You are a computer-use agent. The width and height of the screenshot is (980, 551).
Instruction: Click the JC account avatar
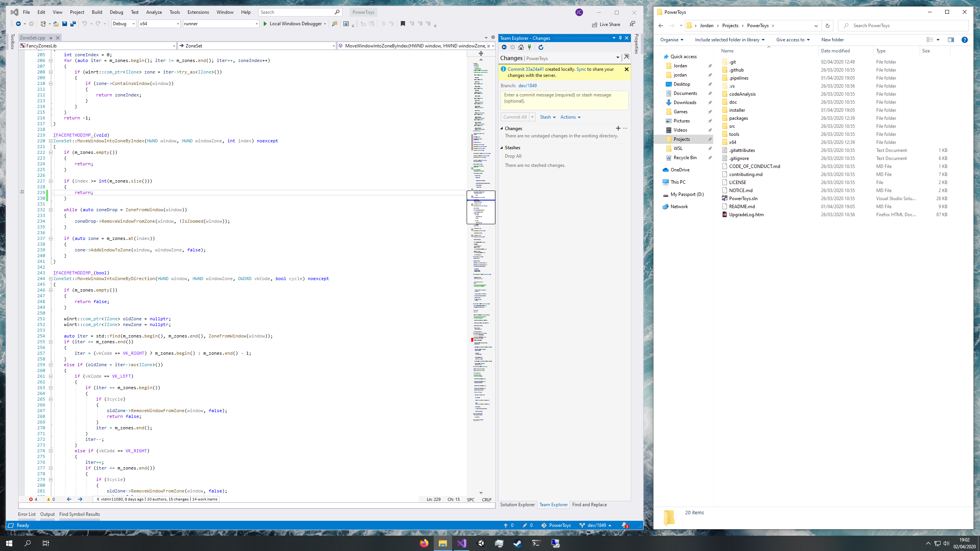(579, 12)
